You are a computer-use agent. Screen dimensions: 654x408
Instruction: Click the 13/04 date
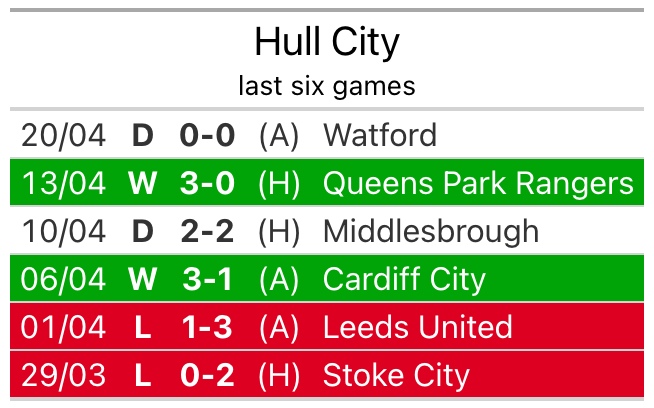pos(63,183)
